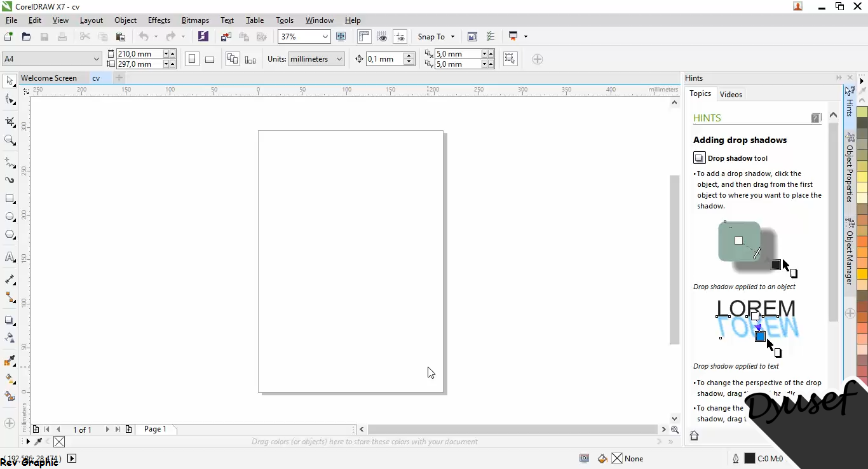Toggle Show Guidelines button
The height and width of the screenshot is (469, 868).
(400, 37)
